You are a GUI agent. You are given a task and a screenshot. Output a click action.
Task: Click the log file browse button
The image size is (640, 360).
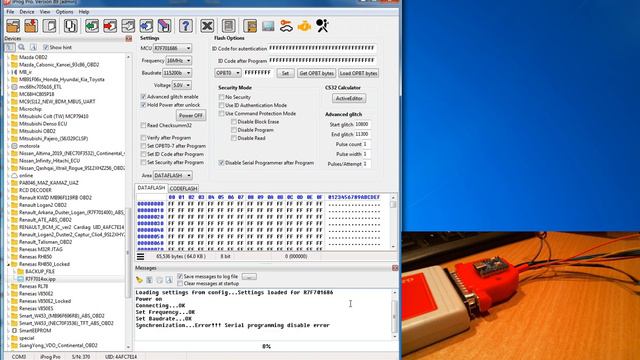click(249, 277)
